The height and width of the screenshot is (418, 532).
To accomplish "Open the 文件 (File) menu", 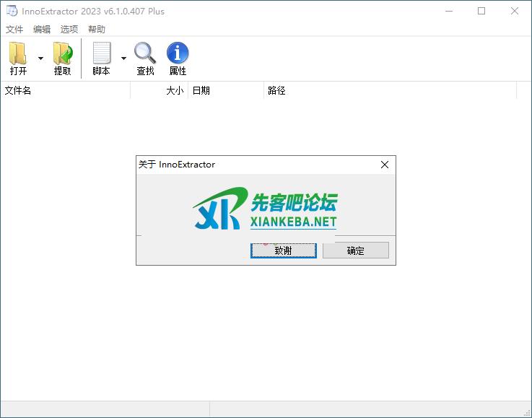I will (x=14, y=30).
